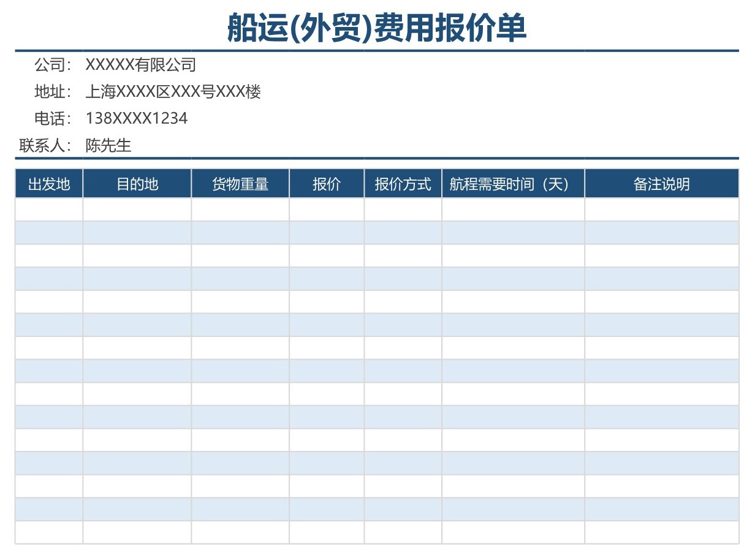Click the 备注说明 column header

tap(661, 184)
